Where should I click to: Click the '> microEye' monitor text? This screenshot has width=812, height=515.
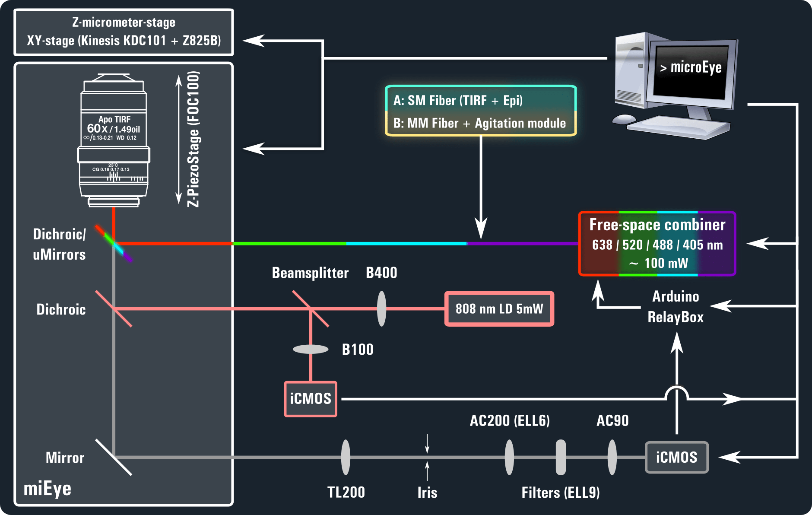click(x=691, y=67)
